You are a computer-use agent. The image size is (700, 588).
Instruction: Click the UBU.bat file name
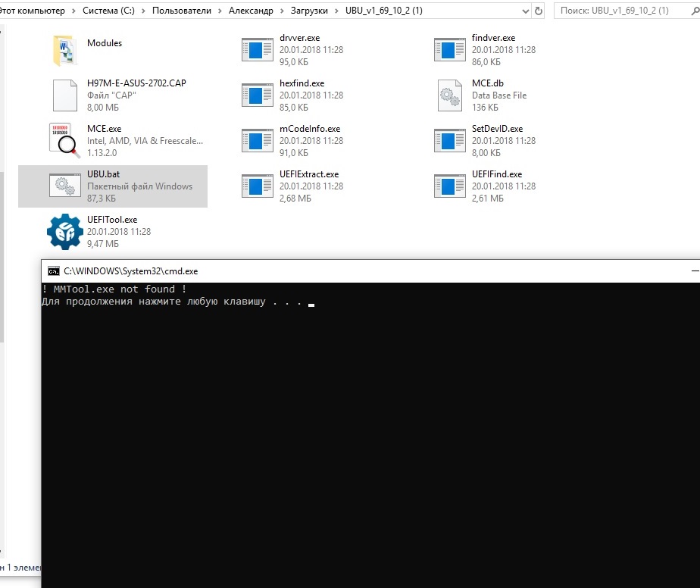tap(103, 174)
